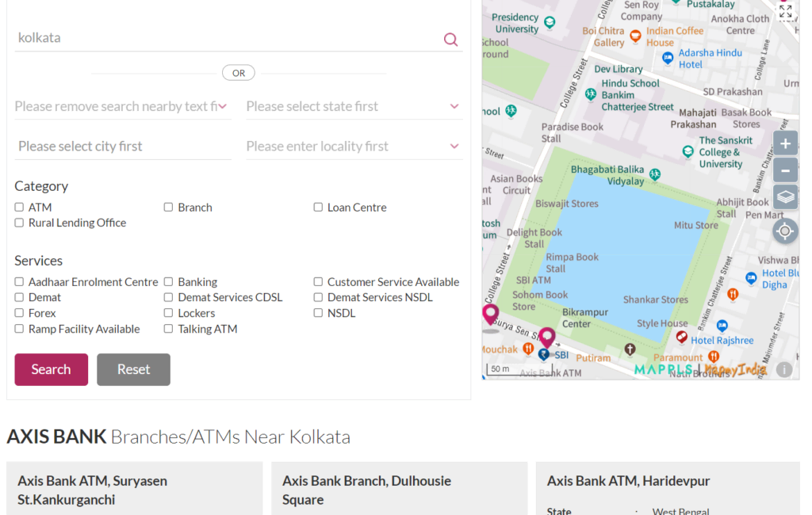Toggle Aadhaar Enrolment Centre service

click(19, 281)
